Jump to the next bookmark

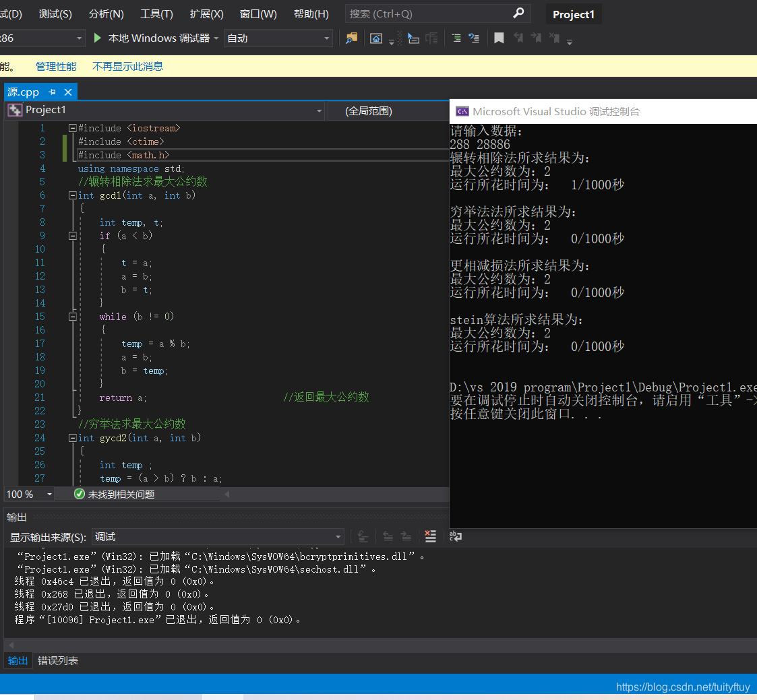pos(537,38)
